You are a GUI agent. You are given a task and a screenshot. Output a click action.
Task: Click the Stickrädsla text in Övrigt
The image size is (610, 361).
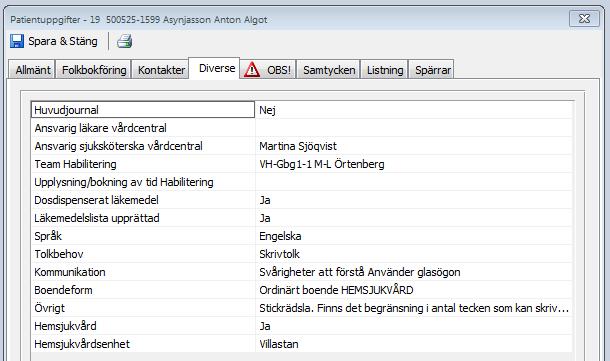coord(286,308)
